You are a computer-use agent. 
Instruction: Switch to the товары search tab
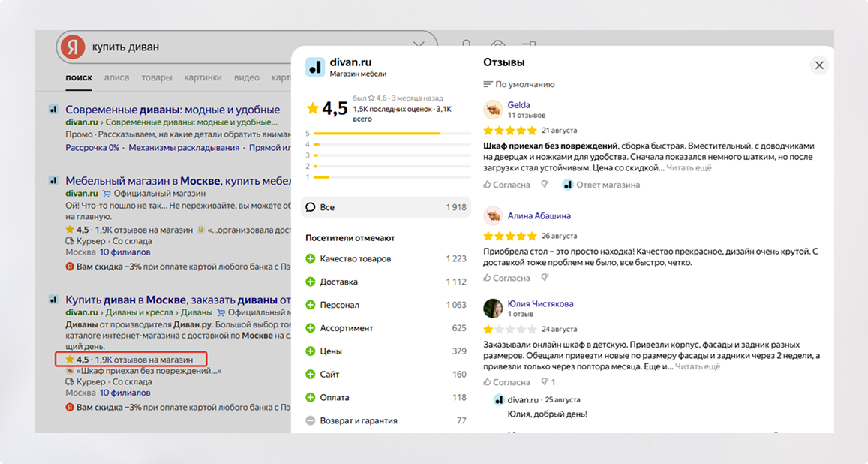156,77
